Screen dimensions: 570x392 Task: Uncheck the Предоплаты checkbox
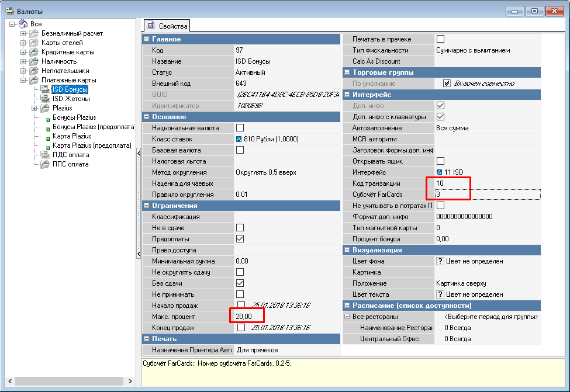coord(240,239)
